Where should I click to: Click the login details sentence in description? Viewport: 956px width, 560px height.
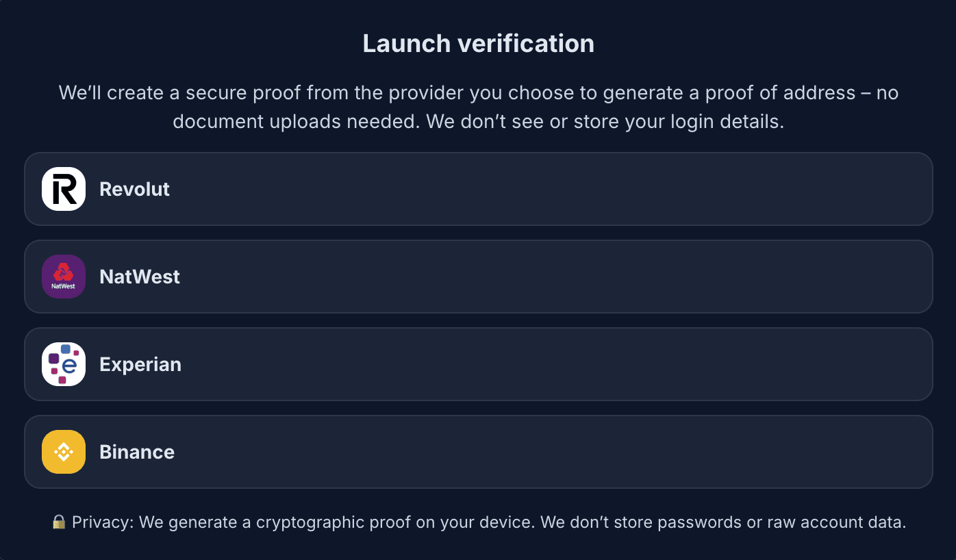click(605, 122)
